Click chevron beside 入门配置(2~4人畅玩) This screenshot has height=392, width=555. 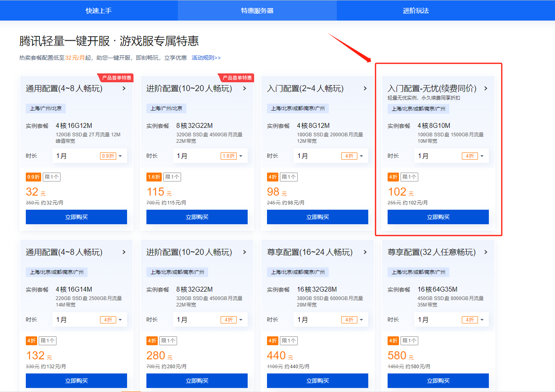(x=365, y=88)
